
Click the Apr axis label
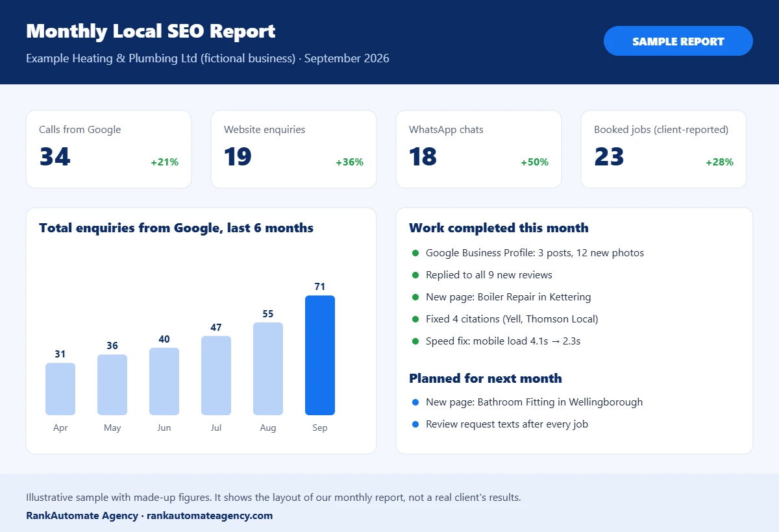tap(60, 428)
